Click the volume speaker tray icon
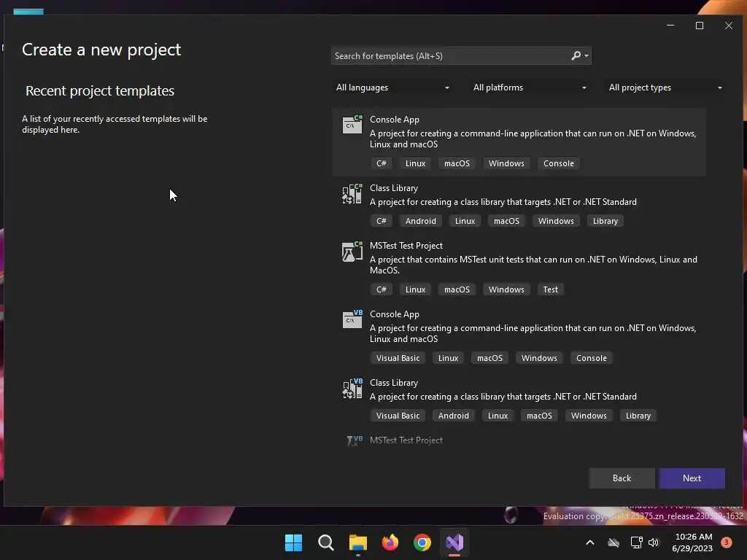The height and width of the screenshot is (560, 747). [x=654, y=542]
